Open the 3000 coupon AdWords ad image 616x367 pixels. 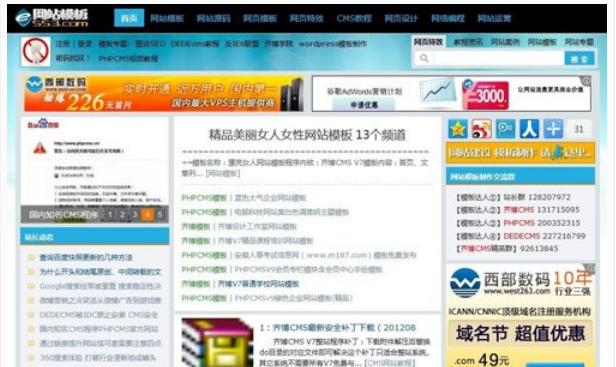(x=485, y=94)
